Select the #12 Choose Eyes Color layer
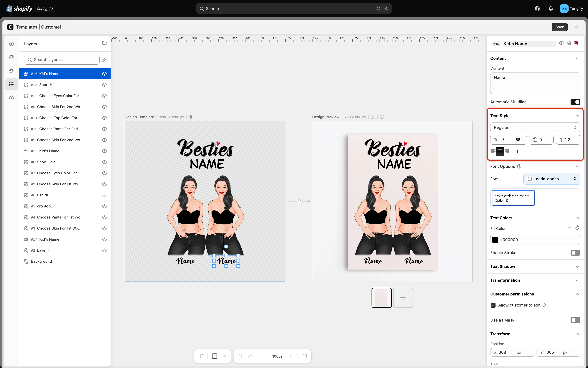The height and width of the screenshot is (368, 588). [65, 96]
